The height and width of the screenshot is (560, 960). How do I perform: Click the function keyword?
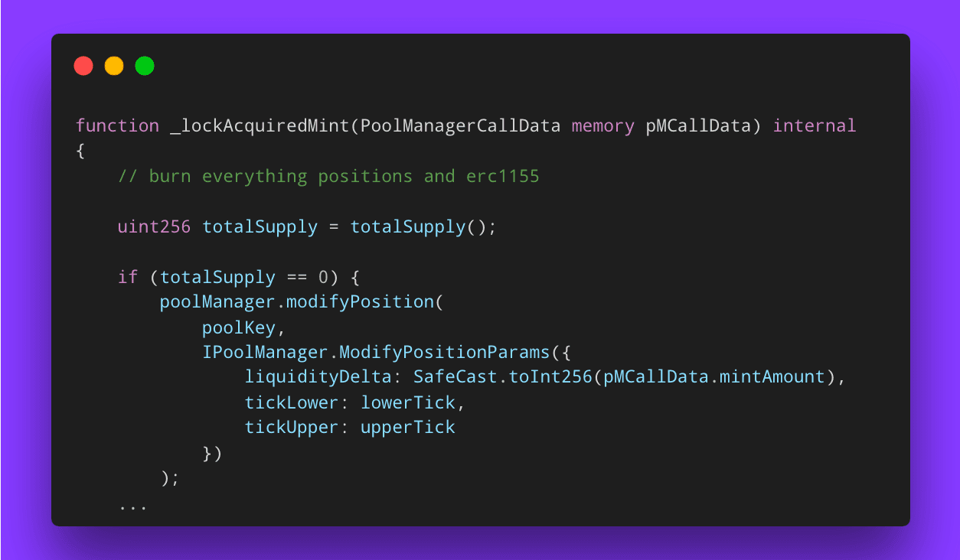tap(118, 125)
